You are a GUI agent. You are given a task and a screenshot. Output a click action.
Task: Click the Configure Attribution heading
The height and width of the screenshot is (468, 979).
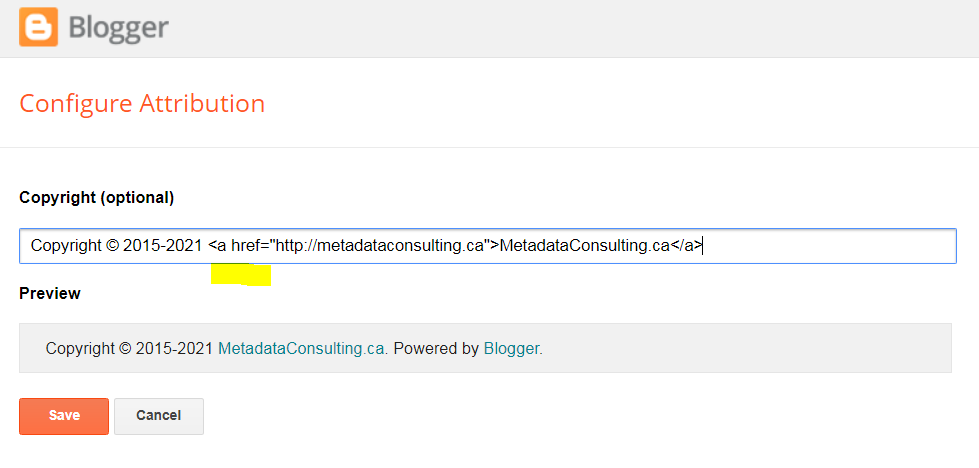[x=142, y=104]
